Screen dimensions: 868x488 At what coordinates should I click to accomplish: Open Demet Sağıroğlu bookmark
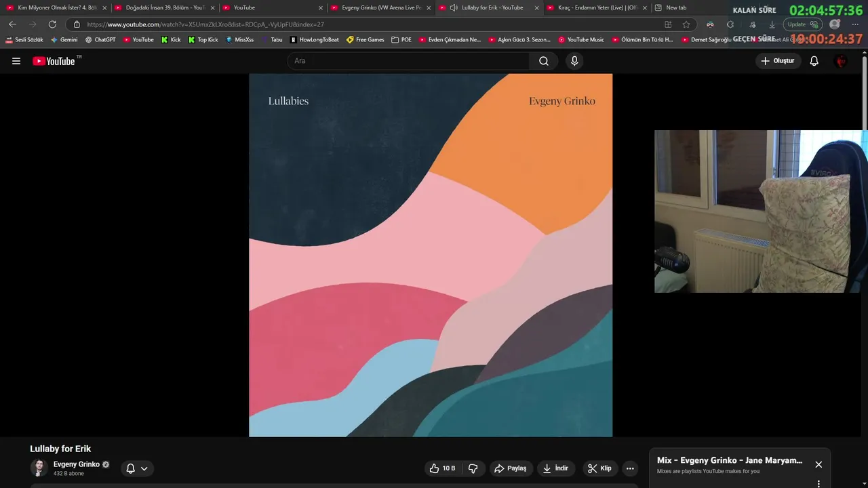[x=707, y=40]
